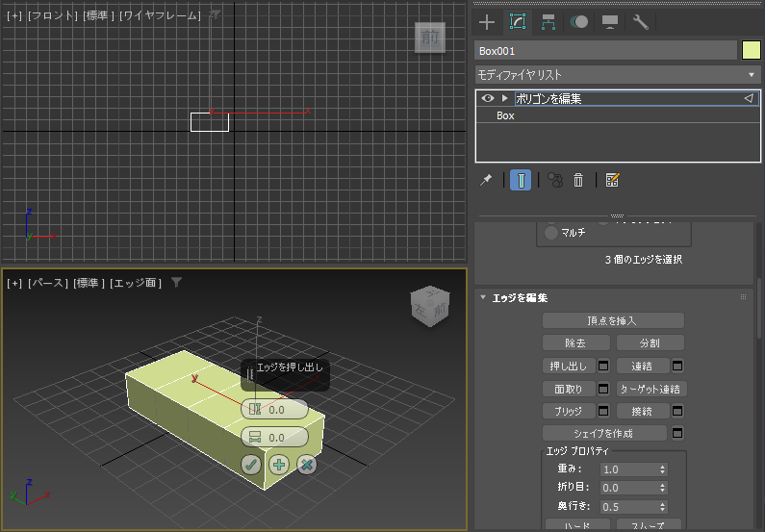Adjust the 重み spinner arrows

coord(663,469)
